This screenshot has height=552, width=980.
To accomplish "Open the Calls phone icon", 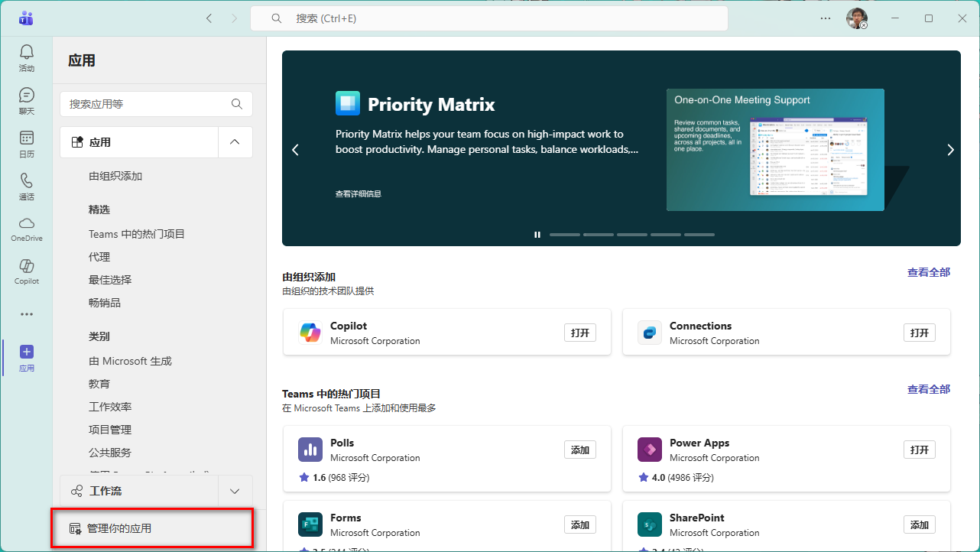I will click(27, 180).
